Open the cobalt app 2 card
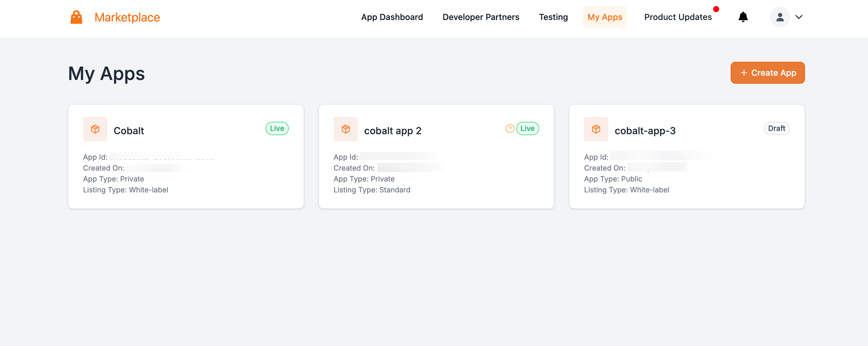Viewport: 868px width, 346px height. tap(436, 157)
